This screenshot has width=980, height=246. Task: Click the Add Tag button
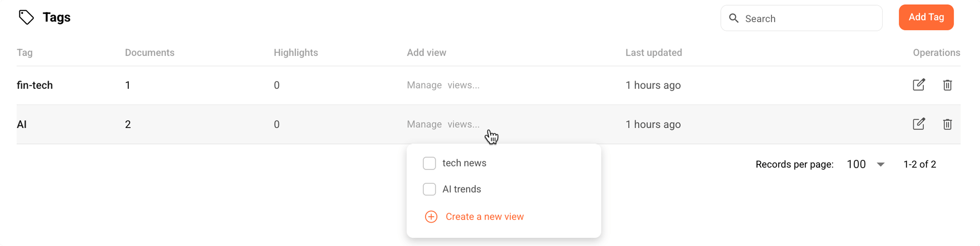tap(926, 17)
